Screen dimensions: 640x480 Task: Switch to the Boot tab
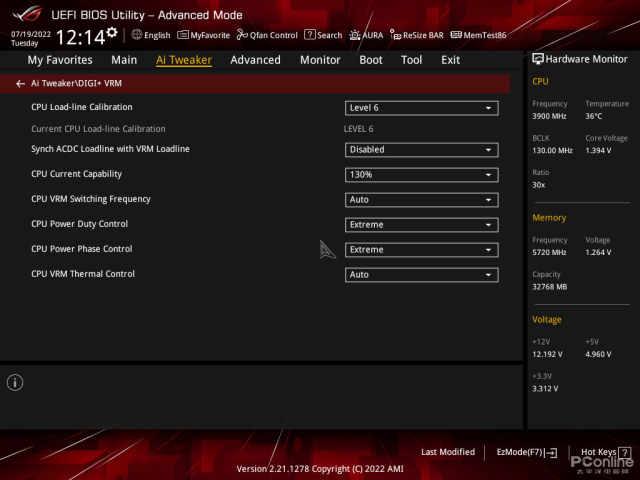(x=371, y=60)
